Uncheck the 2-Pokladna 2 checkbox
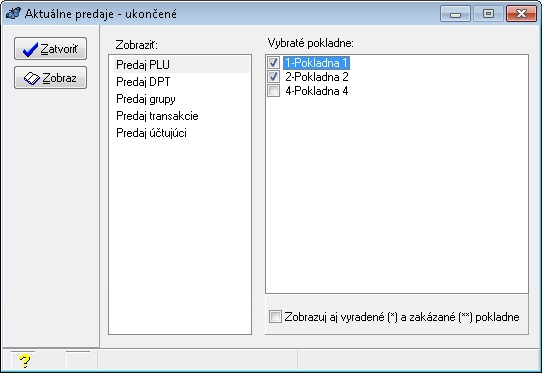 click(x=273, y=77)
